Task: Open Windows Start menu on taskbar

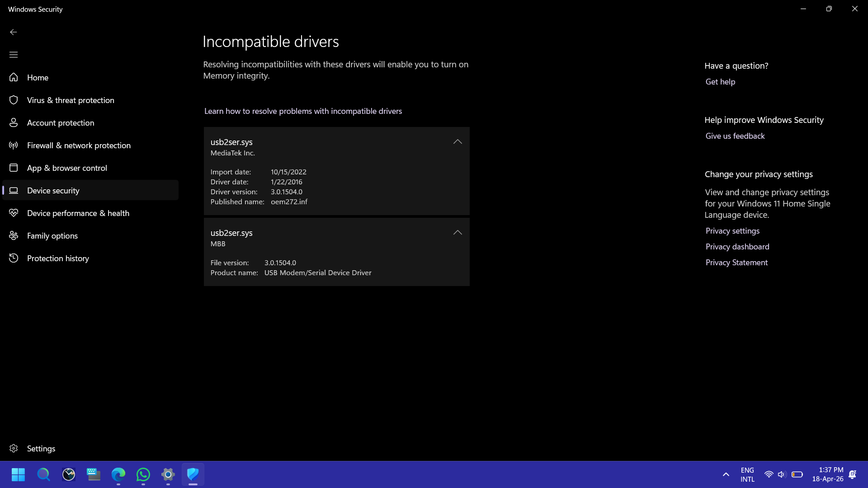Action: 18,474
